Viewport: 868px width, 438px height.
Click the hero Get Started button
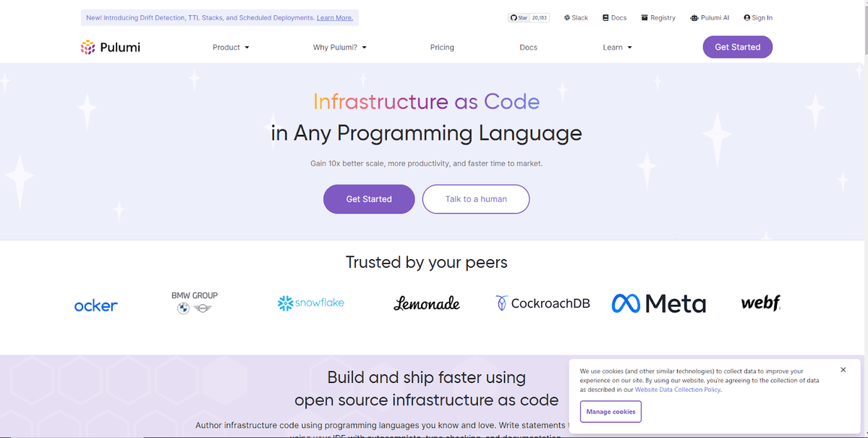coord(369,199)
